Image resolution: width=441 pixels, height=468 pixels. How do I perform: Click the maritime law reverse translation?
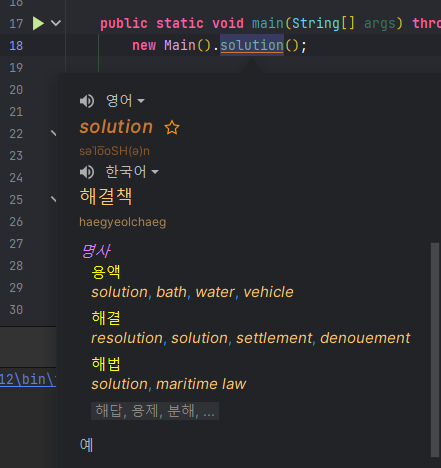201,384
